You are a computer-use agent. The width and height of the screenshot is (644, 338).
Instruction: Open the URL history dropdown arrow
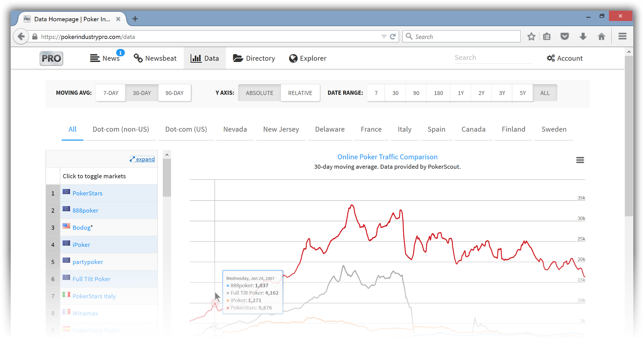point(384,37)
